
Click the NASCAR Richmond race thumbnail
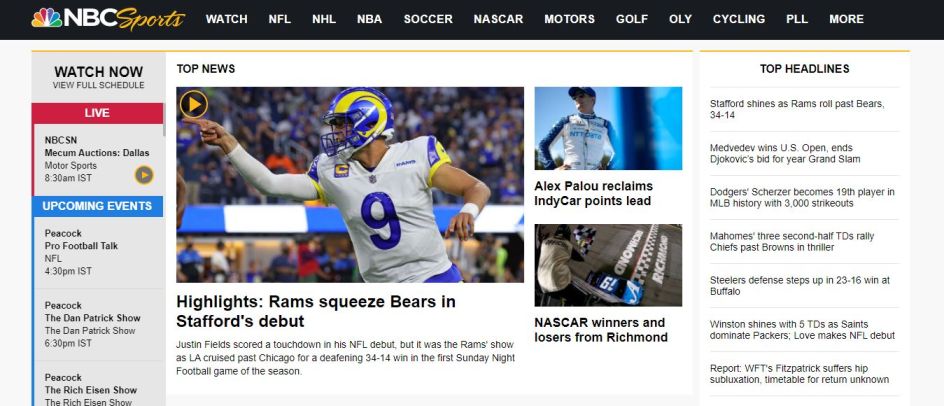pyautogui.click(x=608, y=265)
